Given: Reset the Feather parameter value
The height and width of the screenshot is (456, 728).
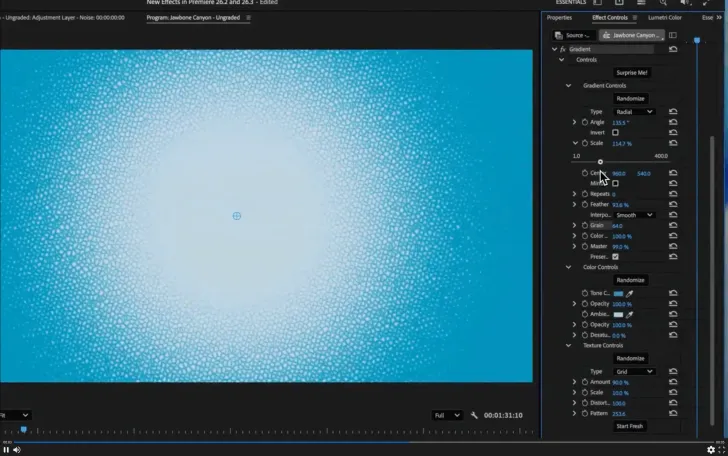Looking at the screenshot, I should [x=673, y=204].
